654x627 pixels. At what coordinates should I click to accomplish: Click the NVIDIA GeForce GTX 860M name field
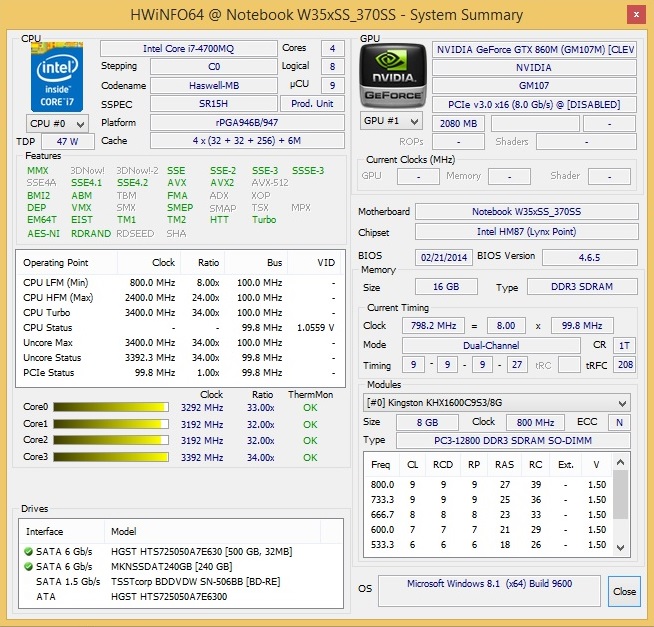click(534, 50)
